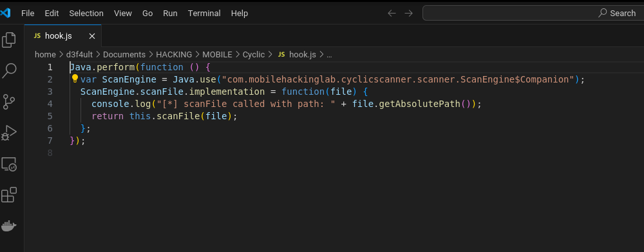Viewport: 644px width, 252px height.
Task: Open the Selection menu
Action: (86, 13)
